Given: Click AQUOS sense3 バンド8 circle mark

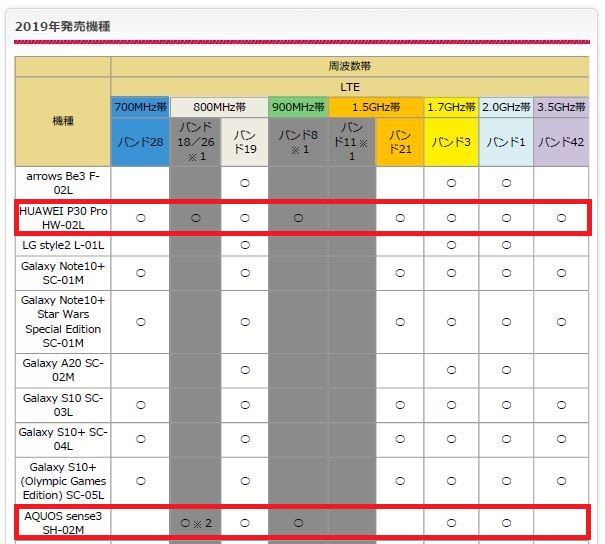Looking at the screenshot, I should coord(298,523).
